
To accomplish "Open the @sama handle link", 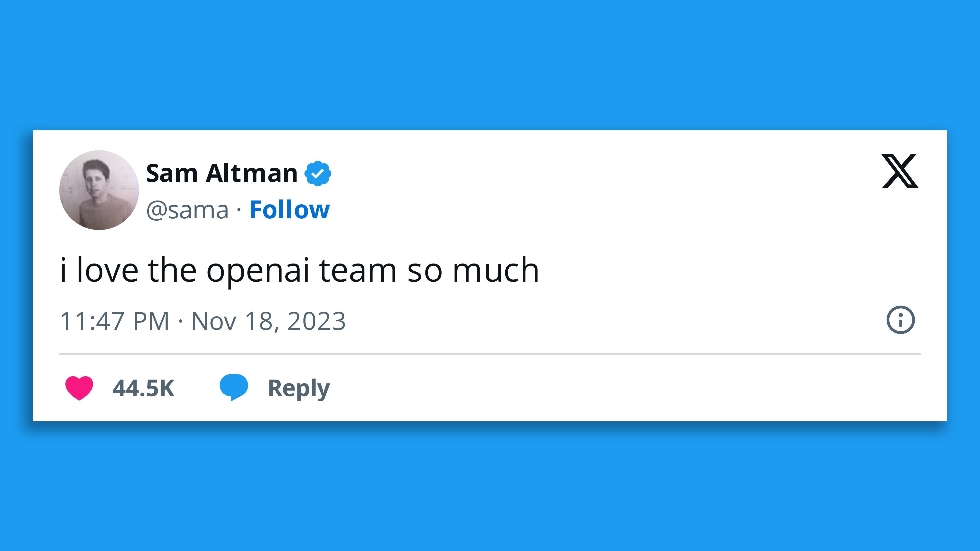I will pos(188,210).
